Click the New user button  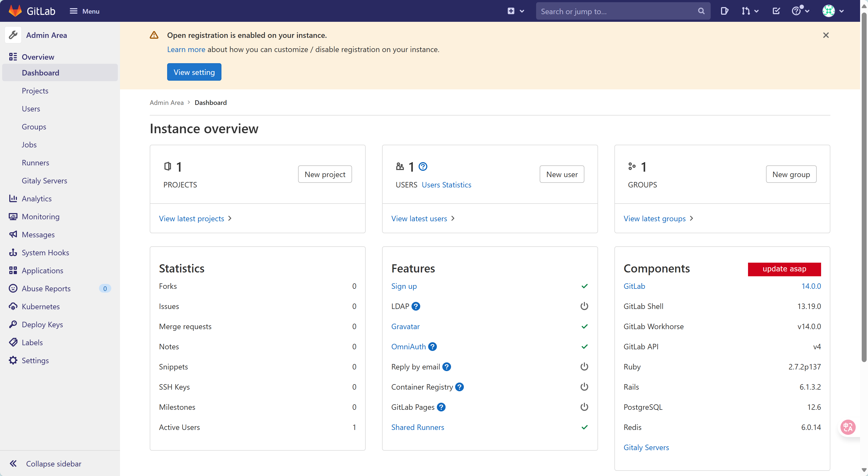(x=562, y=174)
